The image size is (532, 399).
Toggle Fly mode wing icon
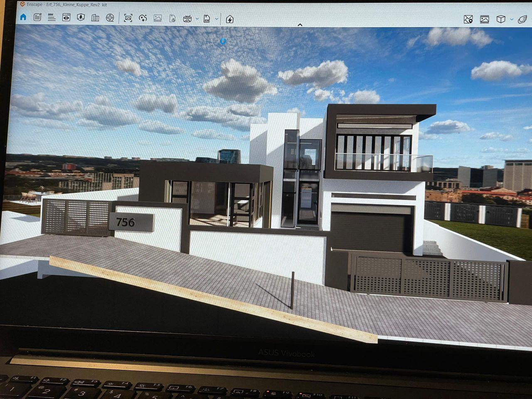[523, 19]
